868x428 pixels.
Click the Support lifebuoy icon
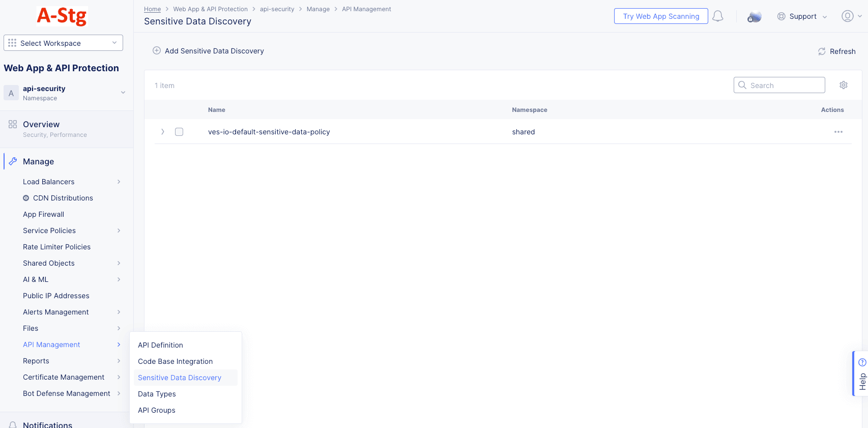pos(782,16)
